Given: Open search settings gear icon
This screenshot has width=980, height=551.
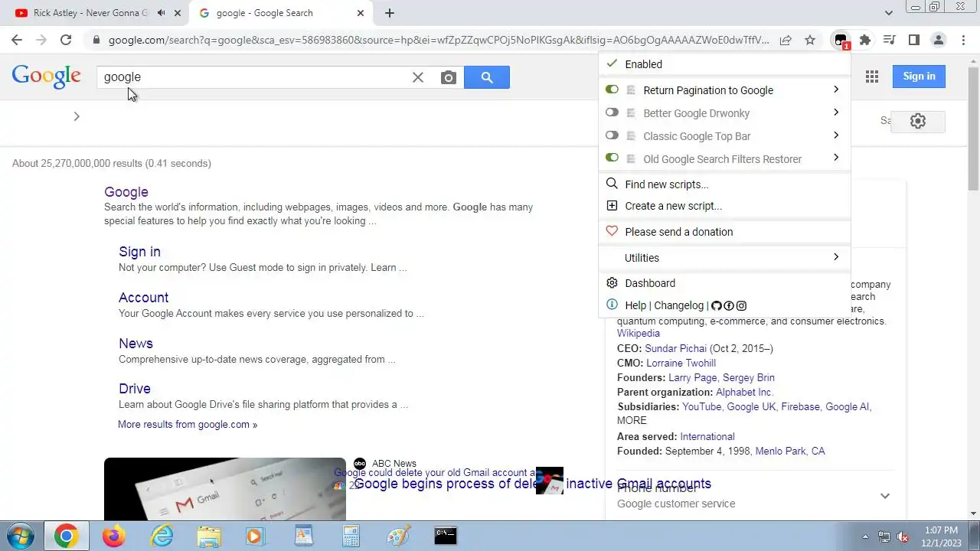Looking at the screenshot, I should point(918,121).
